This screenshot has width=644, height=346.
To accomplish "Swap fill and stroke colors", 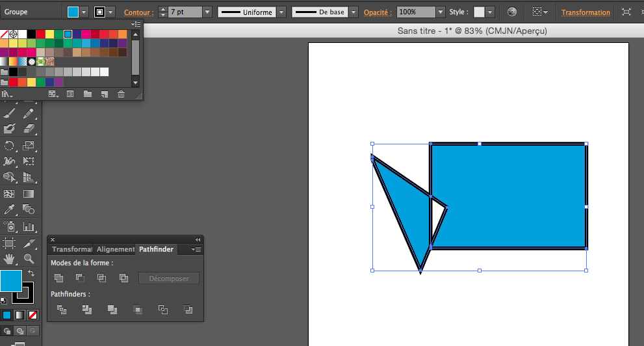I will click(31, 273).
